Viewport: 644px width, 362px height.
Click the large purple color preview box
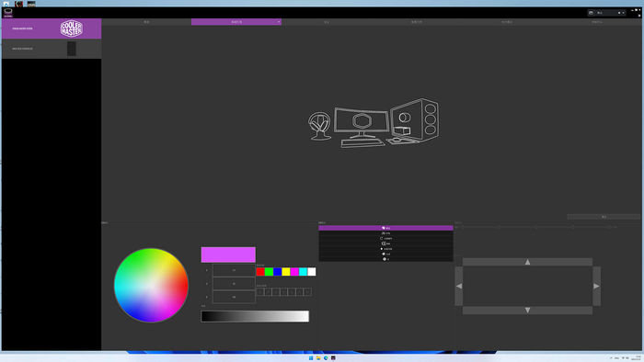point(228,255)
